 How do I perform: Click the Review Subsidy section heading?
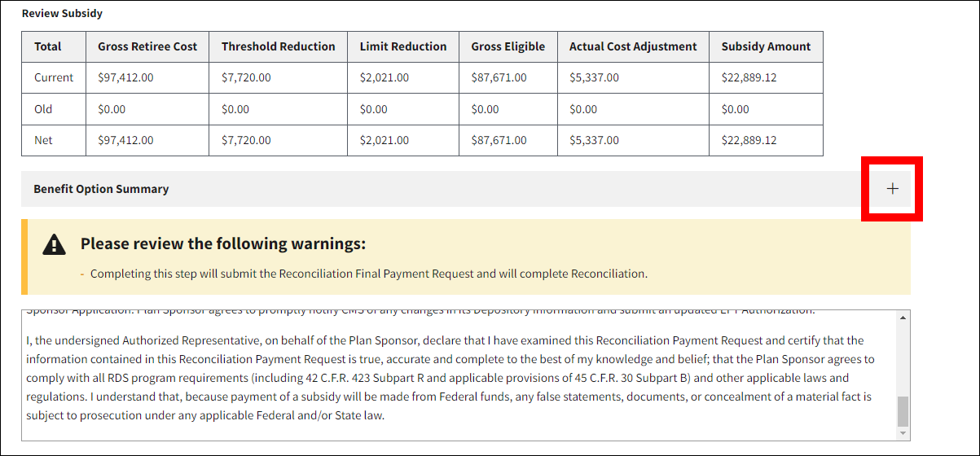coord(62,14)
